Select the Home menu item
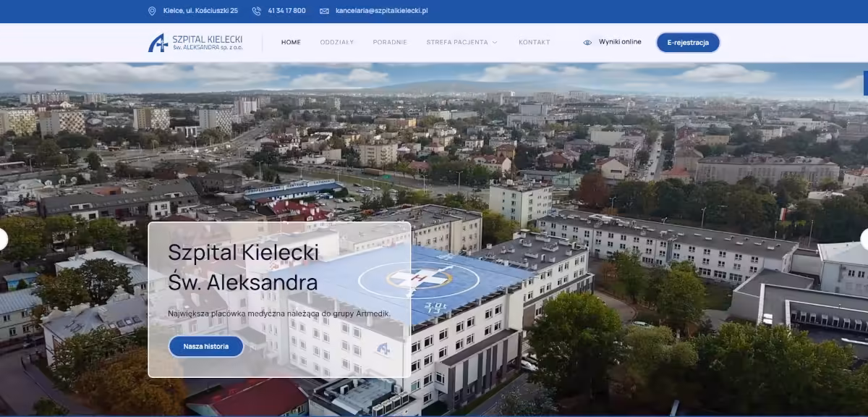 (x=291, y=43)
